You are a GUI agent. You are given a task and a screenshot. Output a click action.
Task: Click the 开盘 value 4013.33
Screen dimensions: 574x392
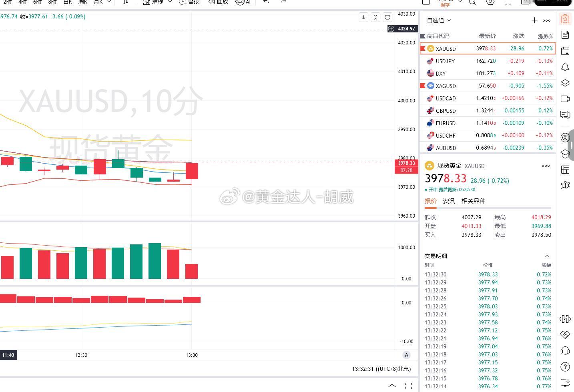coord(472,226)
